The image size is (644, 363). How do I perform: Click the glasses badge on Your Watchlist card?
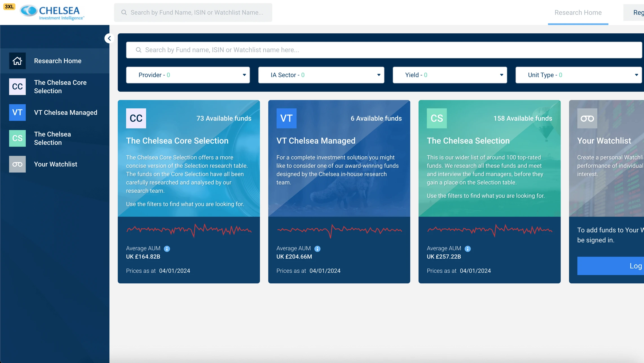point(587,118)
